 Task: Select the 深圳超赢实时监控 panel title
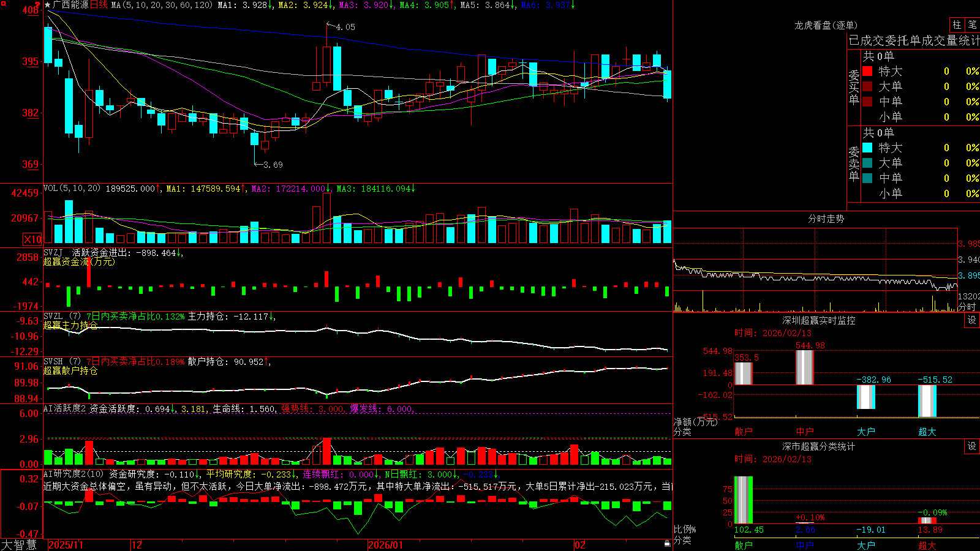(x=819, y=320)
